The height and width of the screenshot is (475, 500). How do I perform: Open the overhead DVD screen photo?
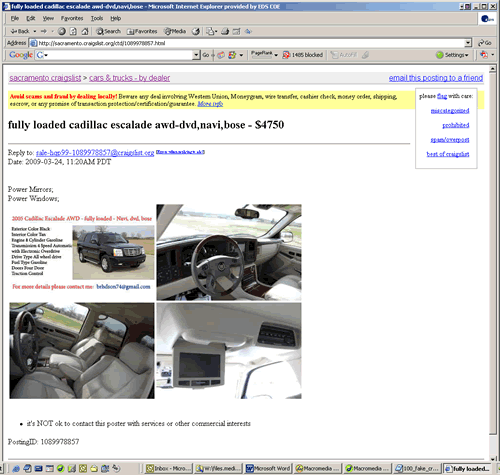coord(229,351)
